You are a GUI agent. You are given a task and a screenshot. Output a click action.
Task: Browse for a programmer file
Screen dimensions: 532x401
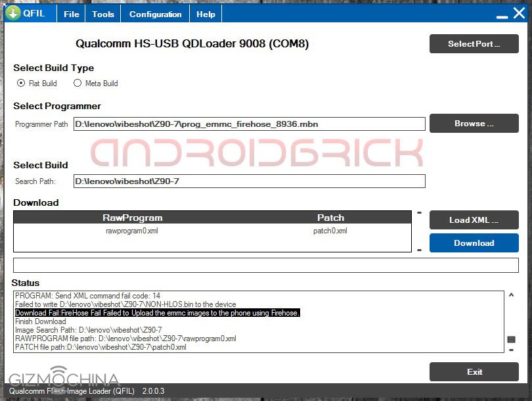coord(474,124)
